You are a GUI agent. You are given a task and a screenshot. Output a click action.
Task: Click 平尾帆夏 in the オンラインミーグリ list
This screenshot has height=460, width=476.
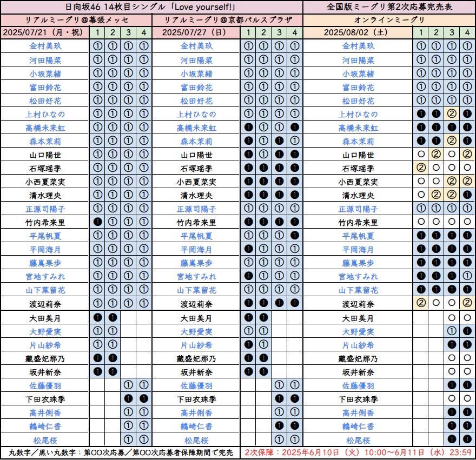(x=358, y=236)
